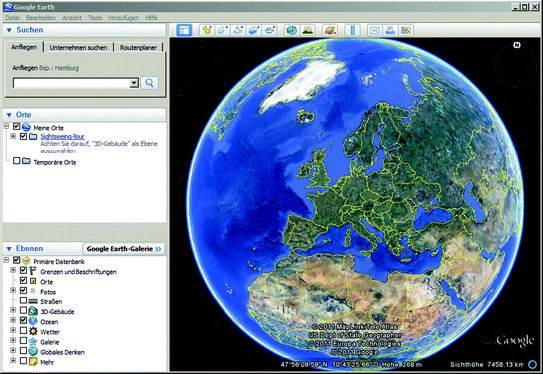Switch to the Unternehmen suchen tab

click(78, 47)
